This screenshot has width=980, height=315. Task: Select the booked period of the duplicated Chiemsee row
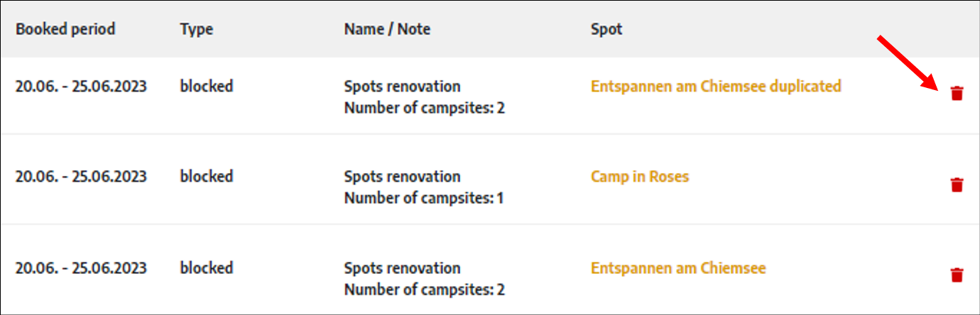click(81, 87)
